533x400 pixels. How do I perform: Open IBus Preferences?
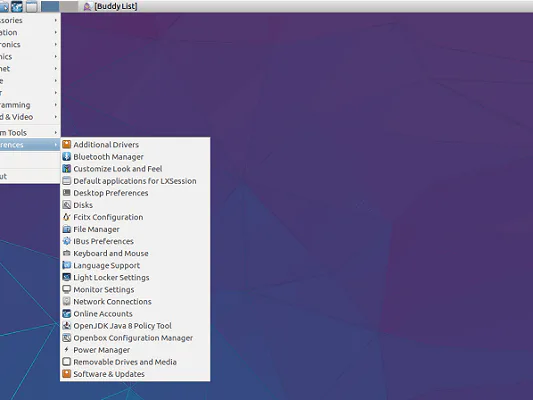pyautogui.click(x=135, y=241)
